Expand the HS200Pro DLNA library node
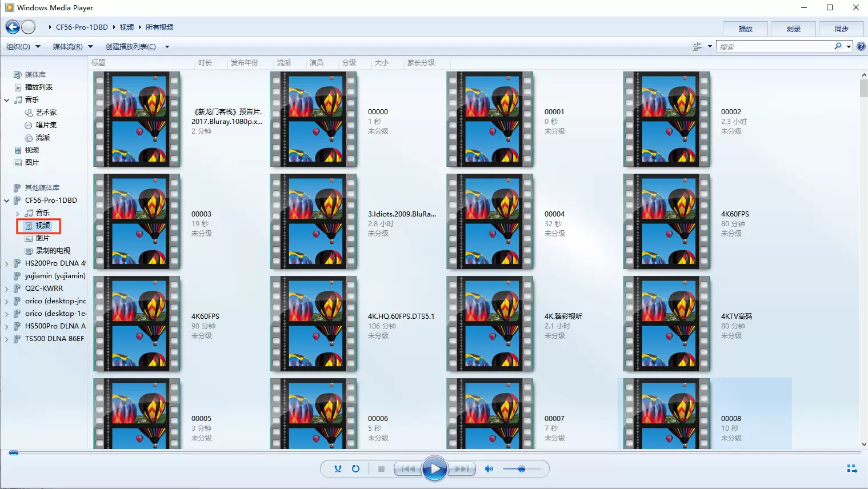Viewport: 868px width, 489px height. tap(6, 263)
